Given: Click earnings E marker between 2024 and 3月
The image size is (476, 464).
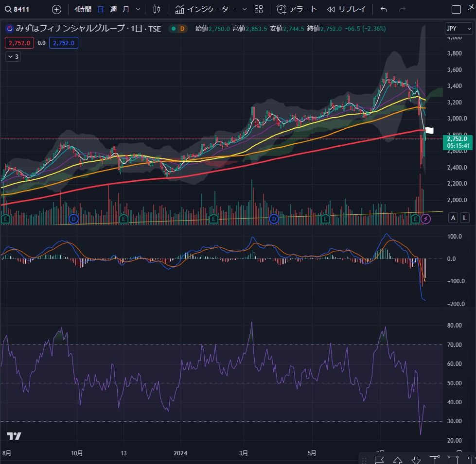Looking at the screenshot, I should tap(214, 219).
